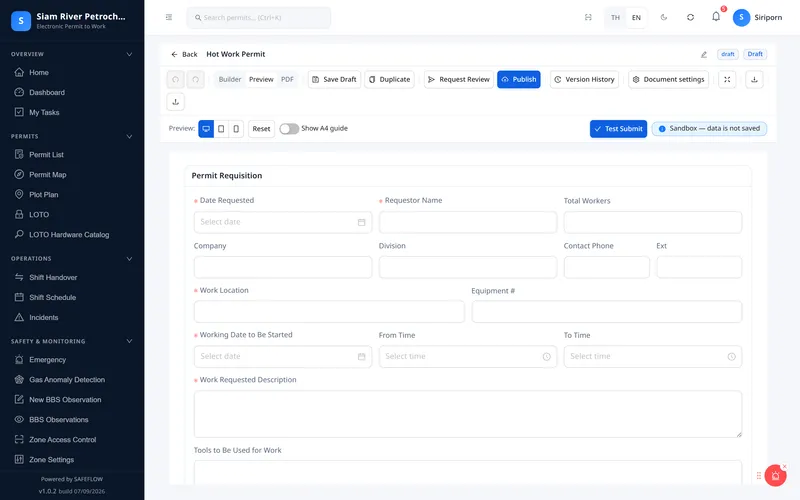Click Request Review
Screen dimensions: 800x500
pos(459,80)
